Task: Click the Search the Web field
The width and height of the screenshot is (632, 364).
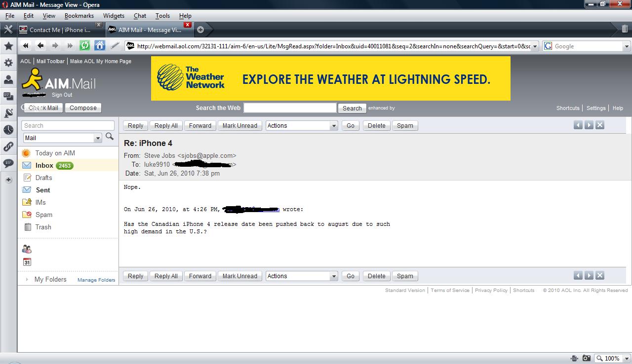Action: [x=290, y=108]
